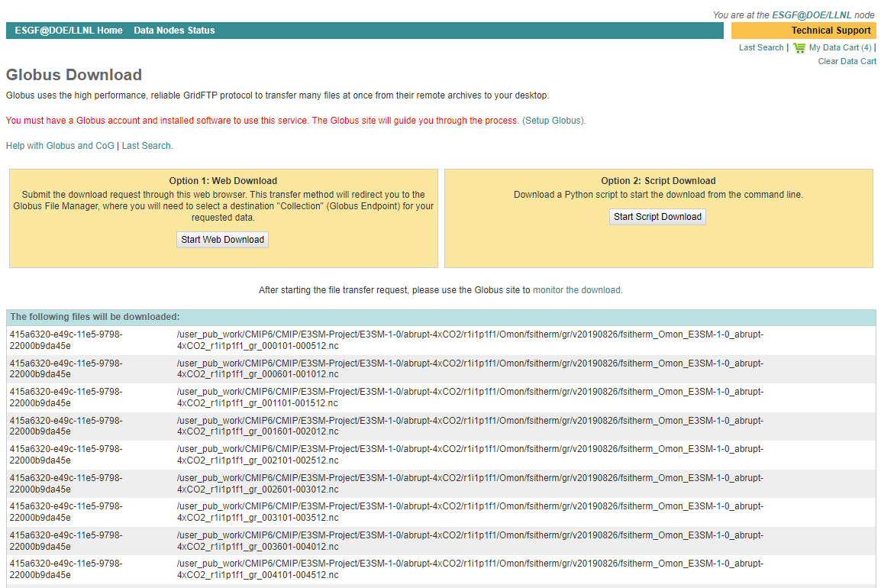Open Data Nodes Status menu item

(x=174, y=31)
